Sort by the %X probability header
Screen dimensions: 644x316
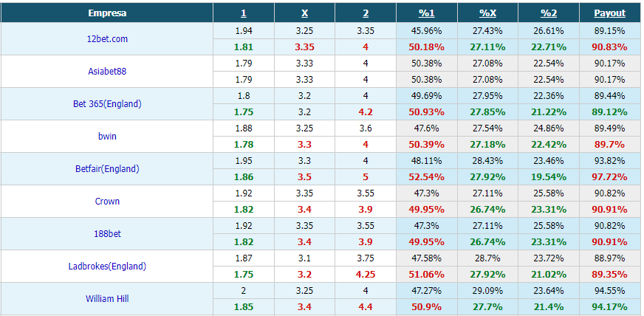[x=488, y=13]
